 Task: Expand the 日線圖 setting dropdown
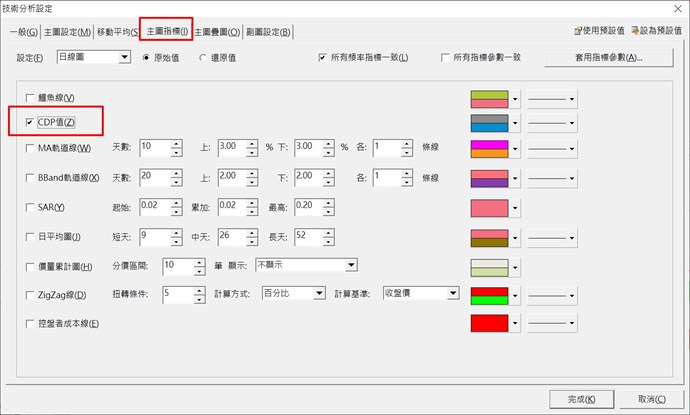124,58
